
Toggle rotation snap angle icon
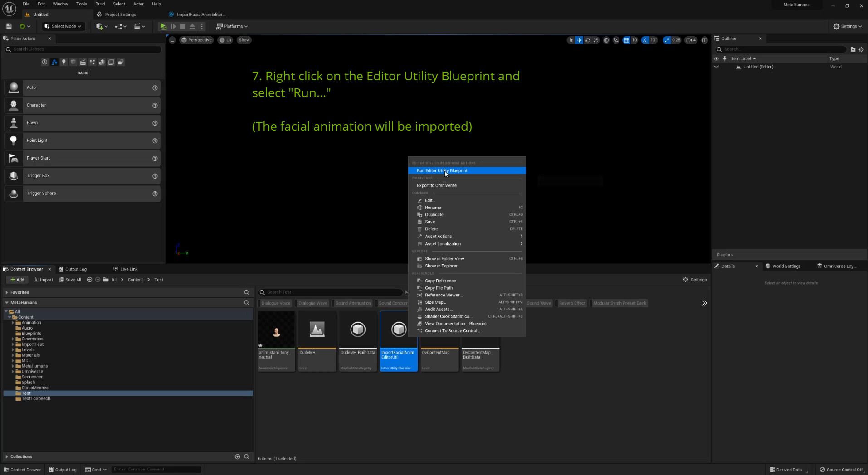pos(645,40)
